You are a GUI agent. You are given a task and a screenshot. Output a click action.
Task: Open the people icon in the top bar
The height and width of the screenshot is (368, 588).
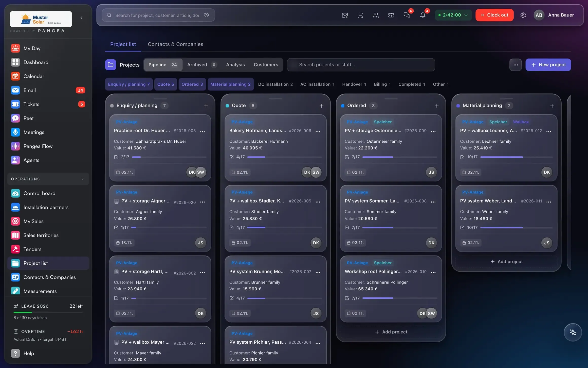(376, 15)
